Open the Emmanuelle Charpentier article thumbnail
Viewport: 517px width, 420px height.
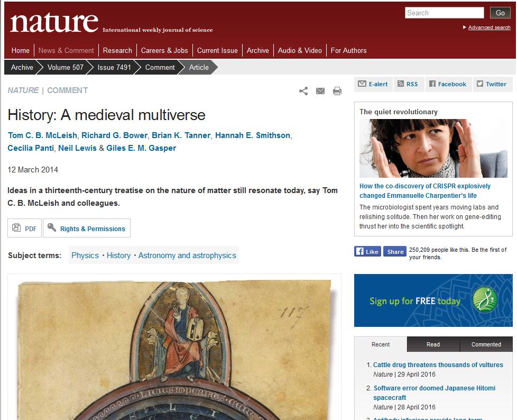433,148
